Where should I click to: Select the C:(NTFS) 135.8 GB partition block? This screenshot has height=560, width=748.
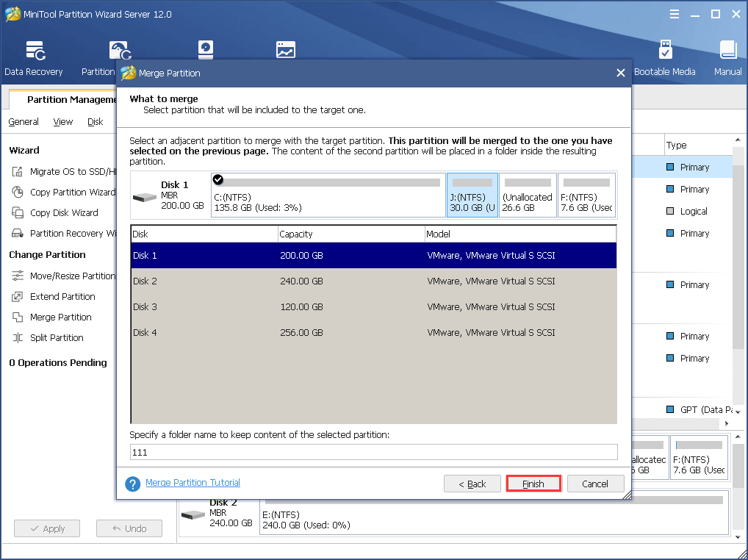coord(328,195)
